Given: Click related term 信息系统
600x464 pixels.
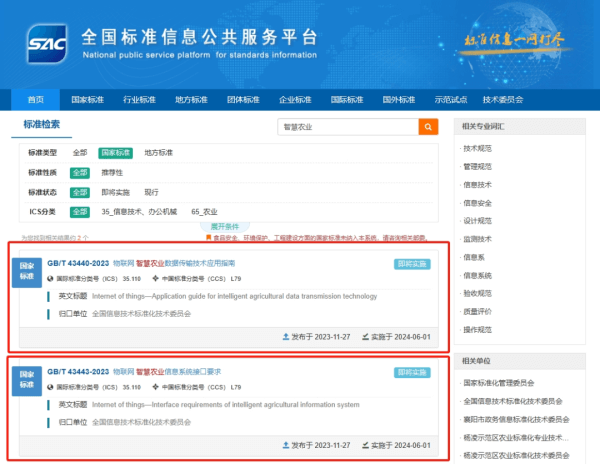Looking at the screenshot, I should pyautogui.click(x=478, y=275).
